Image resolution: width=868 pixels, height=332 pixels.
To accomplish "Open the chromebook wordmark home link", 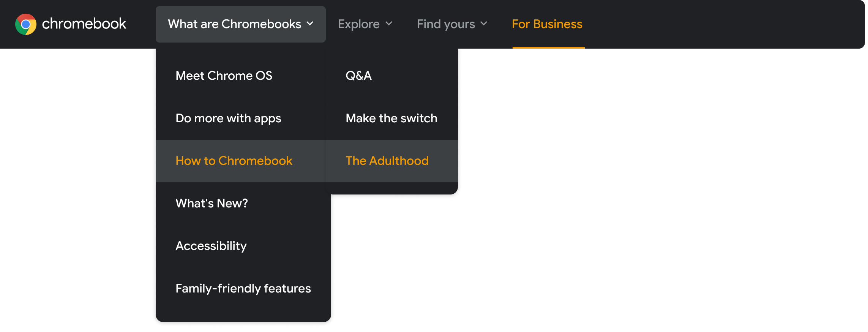I will [84, 24].
